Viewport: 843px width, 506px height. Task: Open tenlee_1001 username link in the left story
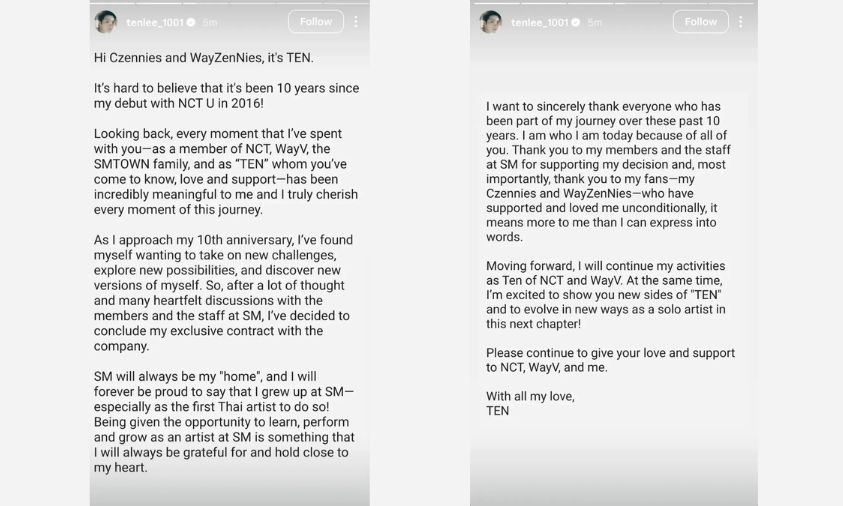(x=153, y=22)
